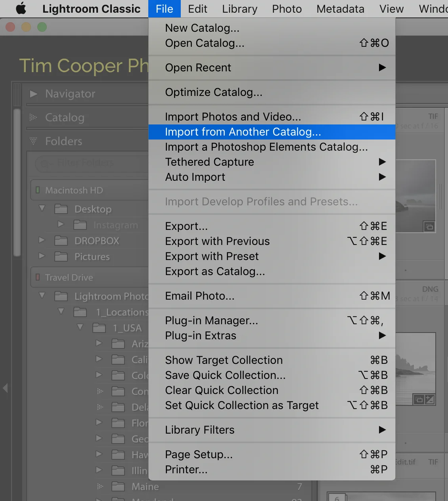Collapse the Desktop folder triangle

42,208
